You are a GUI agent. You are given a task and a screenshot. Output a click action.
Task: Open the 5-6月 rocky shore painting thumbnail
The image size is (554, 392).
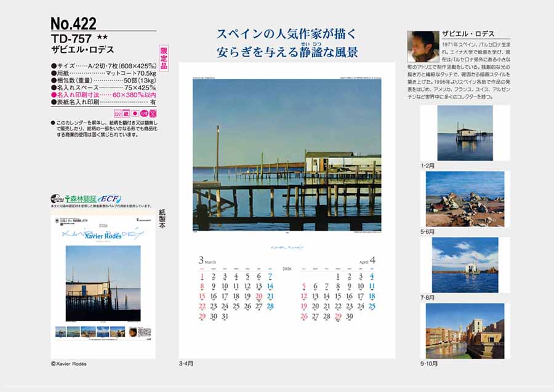(465, 199)
